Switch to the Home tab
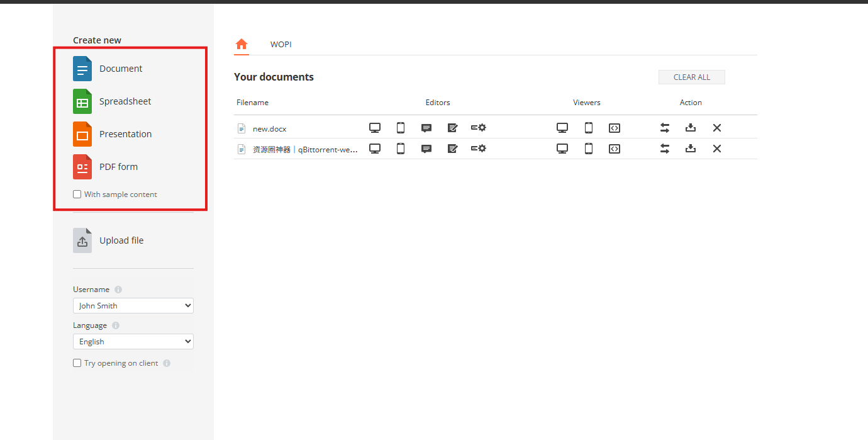 (x=242, y=44)
